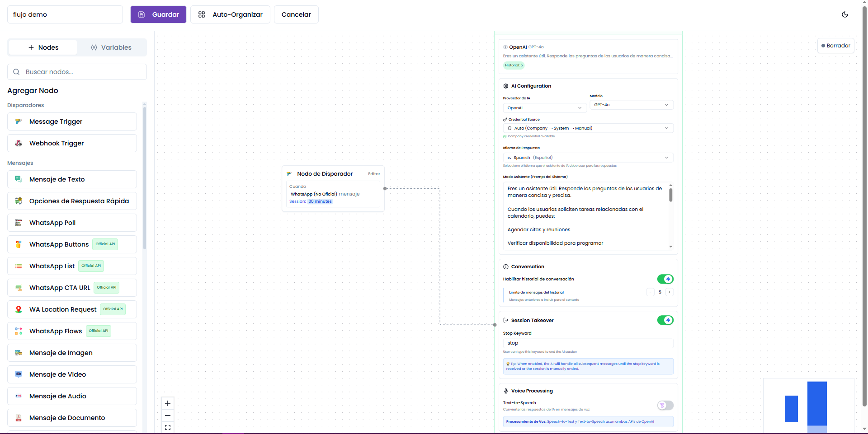Turn off the Session Takeover switch
The width and height of the screenshot is (868, 434).
click(665, 320)
